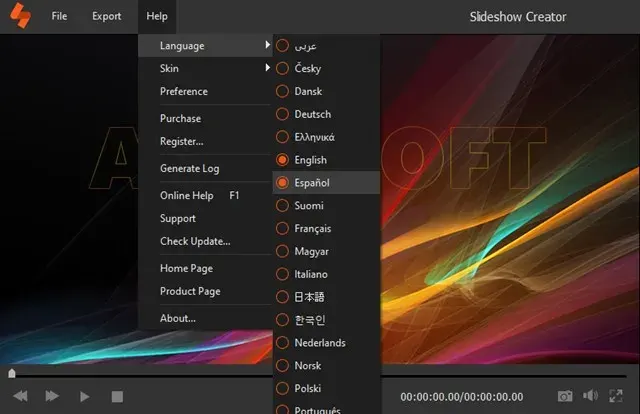Enter fullscreen with the expand icon
This screenshot has width=640, height=414.
(x=616, y=396)
